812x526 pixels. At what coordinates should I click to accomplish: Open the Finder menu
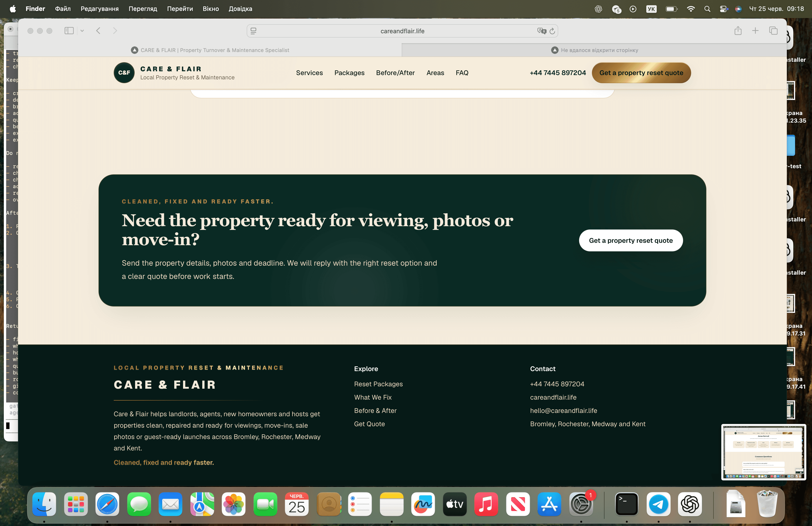point(35,9)
